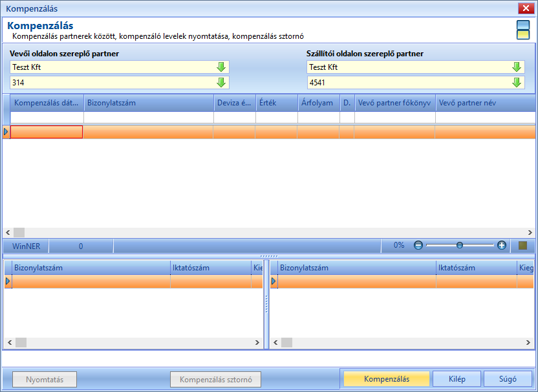Screen dimensions: 538x392
Task: Click the right arrow of the top grid scrollbar
Action: [530, 232]
